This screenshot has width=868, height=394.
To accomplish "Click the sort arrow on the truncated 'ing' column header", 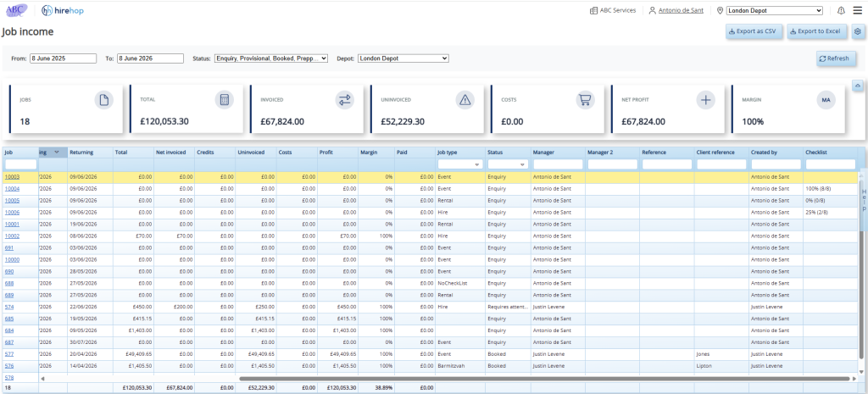I will click(x=57, y=153).
